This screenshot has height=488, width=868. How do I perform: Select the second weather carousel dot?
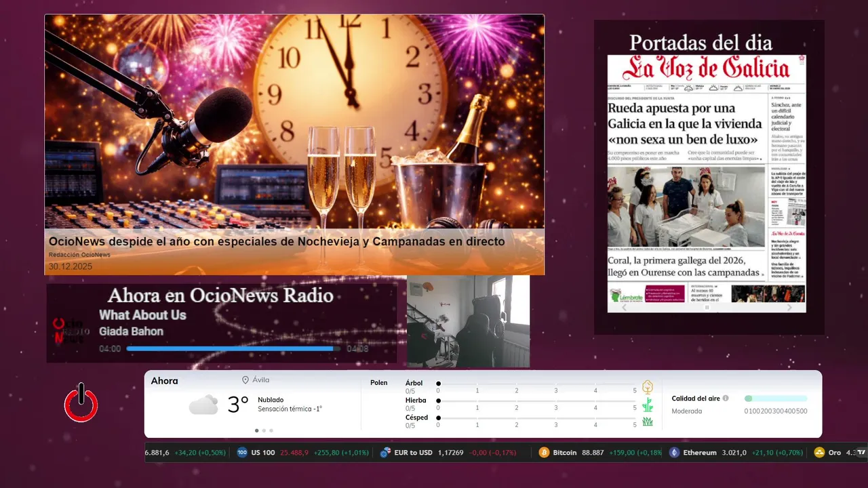point(264,430)
